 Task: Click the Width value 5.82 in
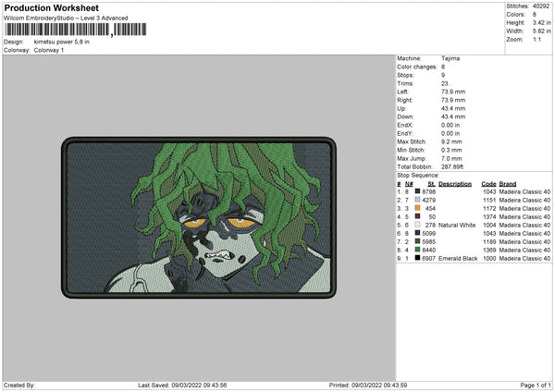[541, 31]
